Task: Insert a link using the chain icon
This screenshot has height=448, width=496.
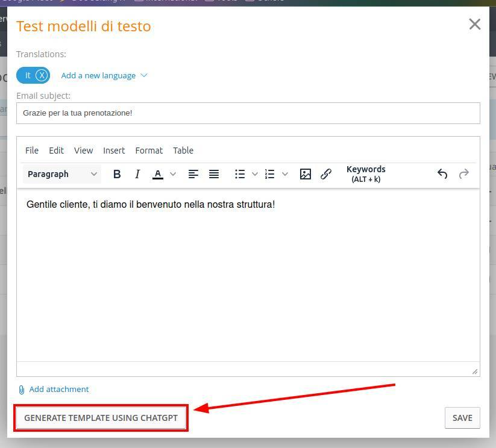Action: 326,174
